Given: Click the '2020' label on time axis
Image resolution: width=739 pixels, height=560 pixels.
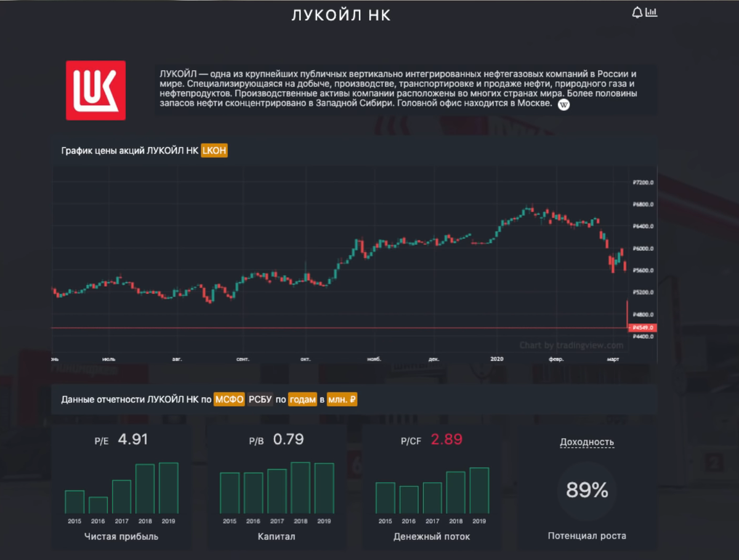Looking at the screenshot, I should coord(497,358).
